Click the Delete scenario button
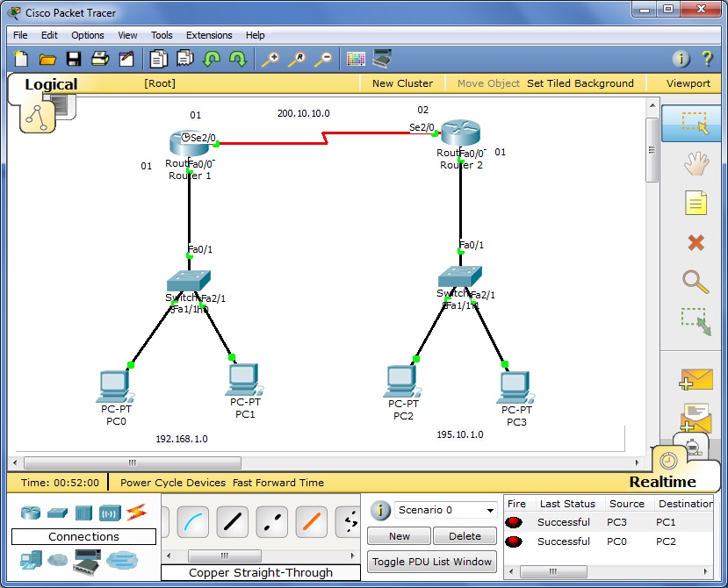The width and height of the screenshot is (728, 588). (x=465, y=536)
